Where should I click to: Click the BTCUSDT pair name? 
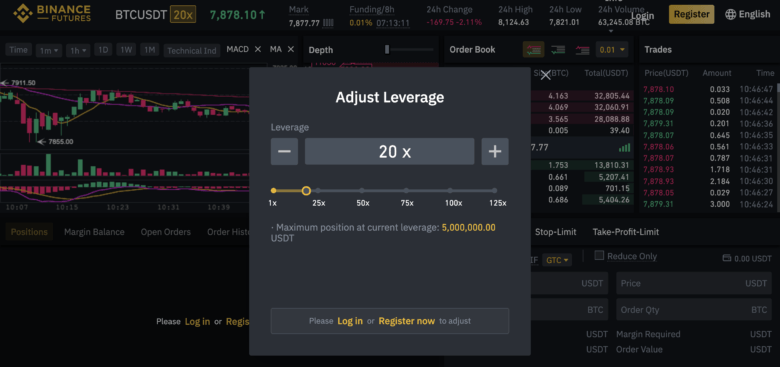pos(141,15)
